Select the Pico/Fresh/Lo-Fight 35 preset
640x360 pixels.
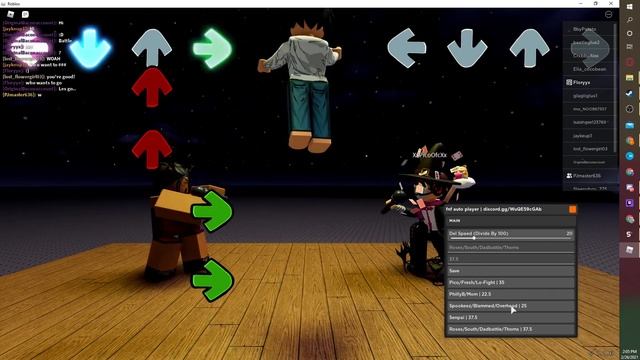(510, 282)
